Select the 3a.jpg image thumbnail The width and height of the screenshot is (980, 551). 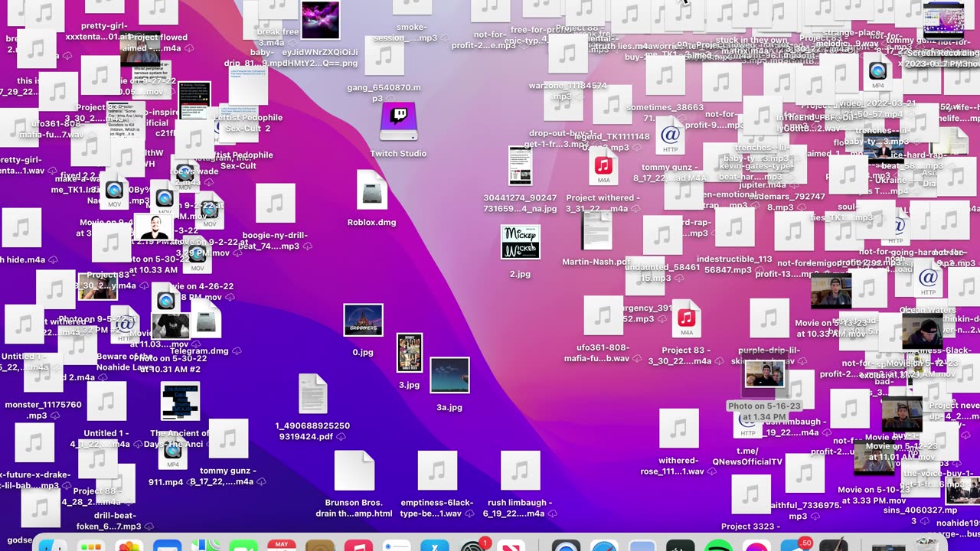click(x=449, y=375)
